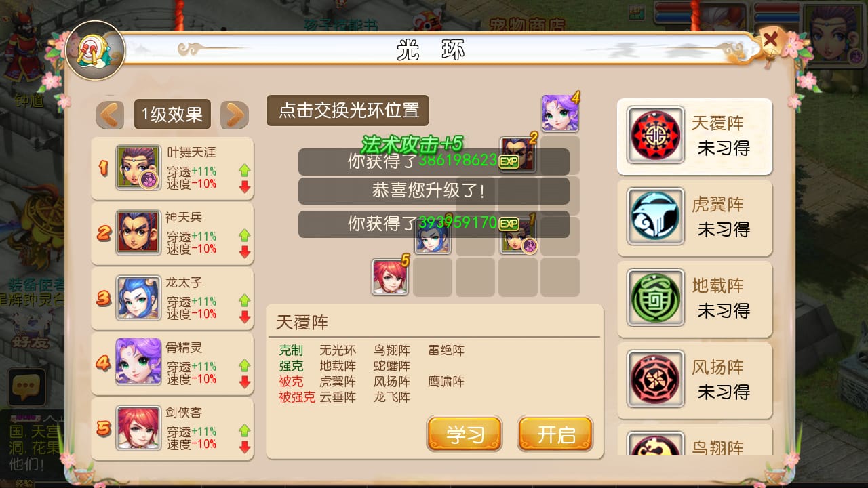Click the 骨精灵 portrait in the team list

[138, 363]
